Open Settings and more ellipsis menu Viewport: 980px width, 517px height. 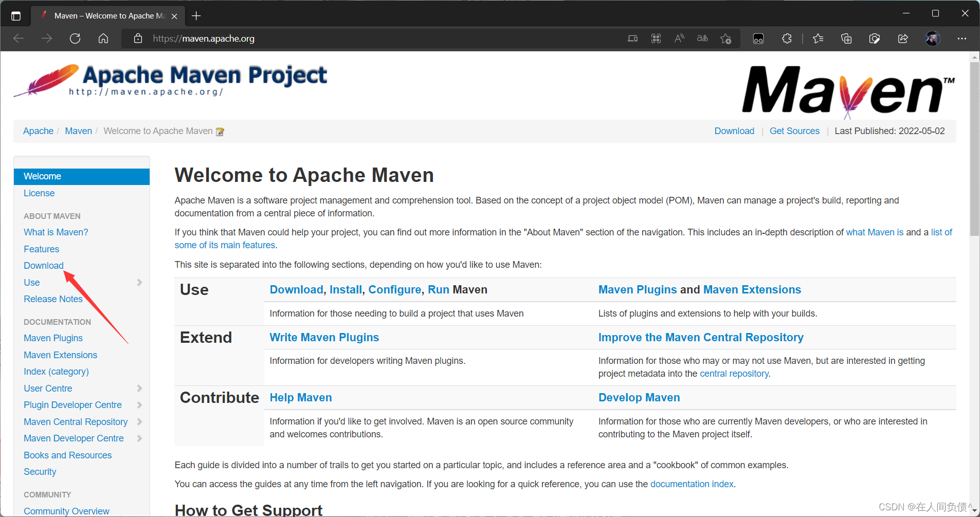tap(962, 39)
